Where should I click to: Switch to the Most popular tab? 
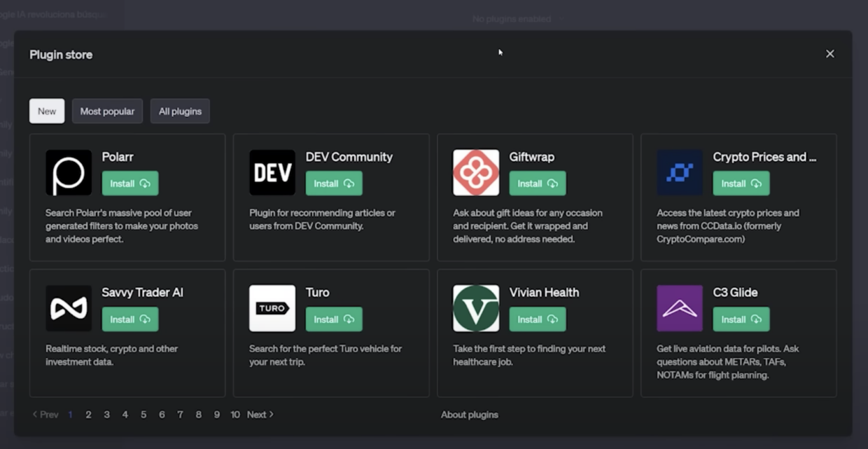(x=107, y=111)
